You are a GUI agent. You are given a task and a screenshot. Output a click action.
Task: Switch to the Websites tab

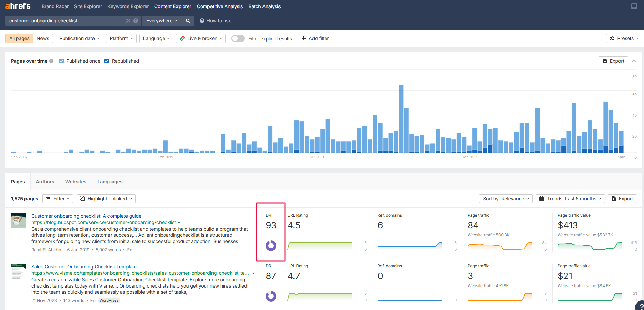tap(76, 182)
